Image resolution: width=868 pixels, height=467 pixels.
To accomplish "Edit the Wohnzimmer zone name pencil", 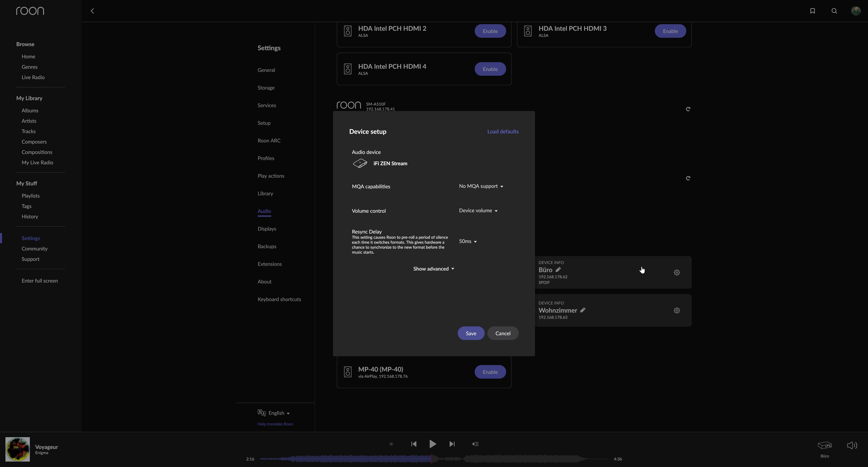I will (x=583, y=310).
